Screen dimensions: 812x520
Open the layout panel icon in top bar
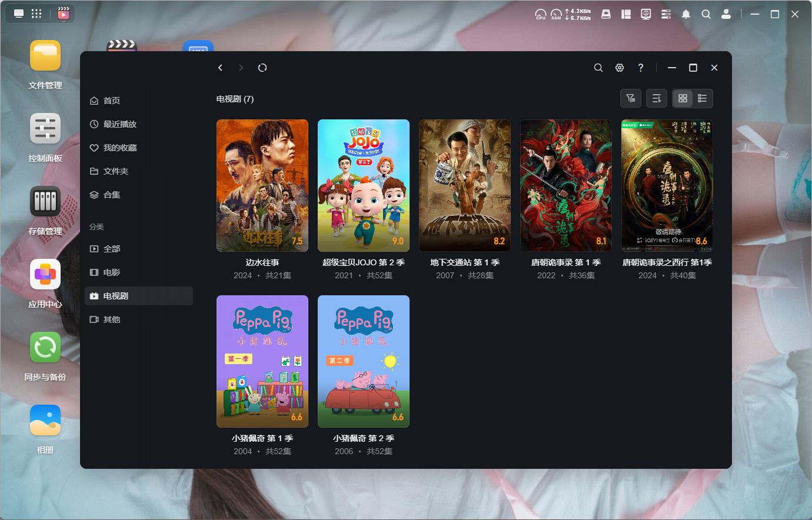pyautogui.click(x=626, y=14)
